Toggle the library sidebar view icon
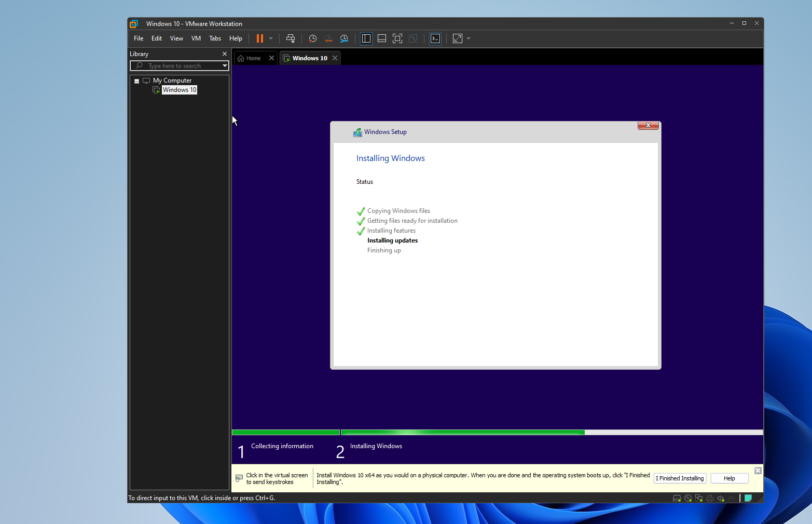812x524 pixels. (x=366, y=38)
